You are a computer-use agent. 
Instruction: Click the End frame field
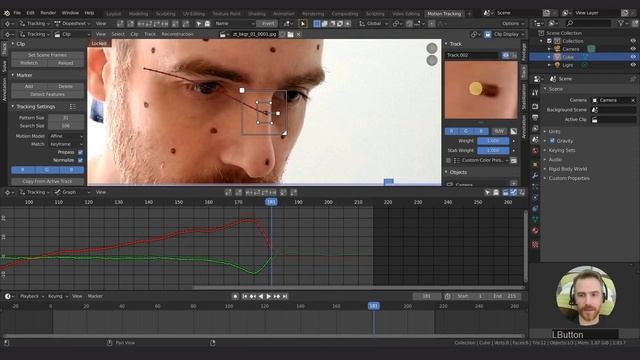pos(505,296)
